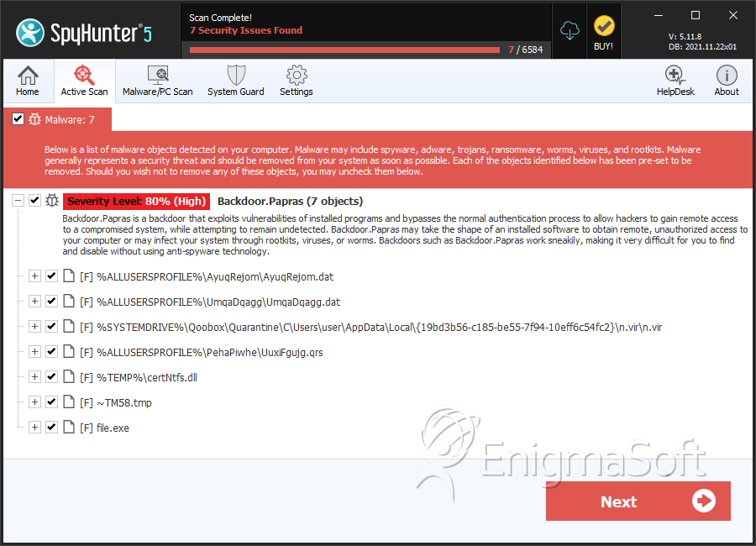Screen dimensions: 756x546
Task: Click the cloud download update icon
Action: [x=570, y=31]
